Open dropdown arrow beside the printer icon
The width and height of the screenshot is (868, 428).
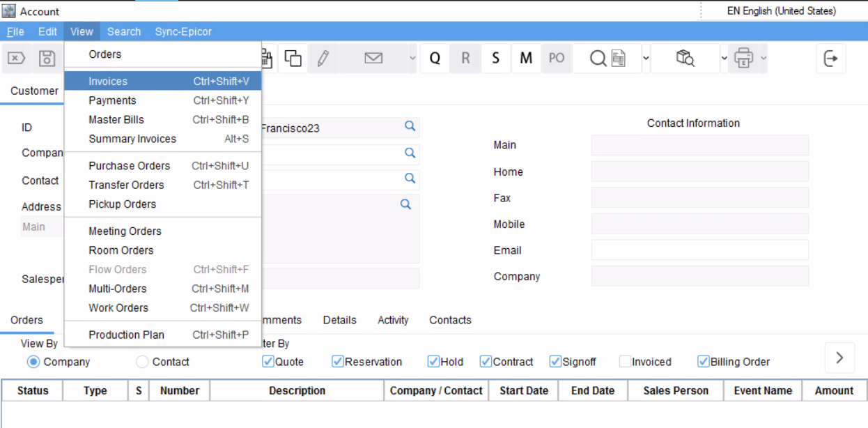pyautogui.click(x=764, y=59)
